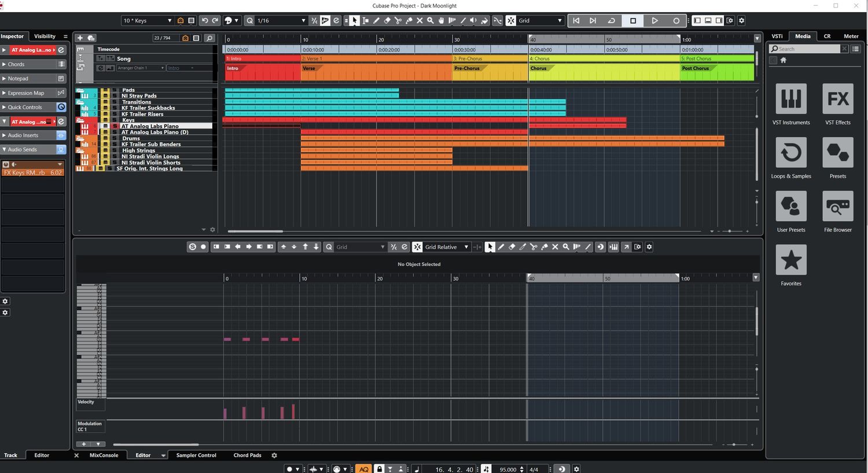Open the File Browser media tile

point(838,206)
